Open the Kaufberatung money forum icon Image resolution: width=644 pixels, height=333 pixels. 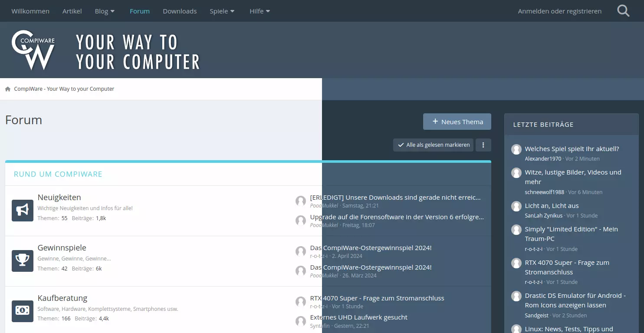pyautogui.click(x=23, y=311)
